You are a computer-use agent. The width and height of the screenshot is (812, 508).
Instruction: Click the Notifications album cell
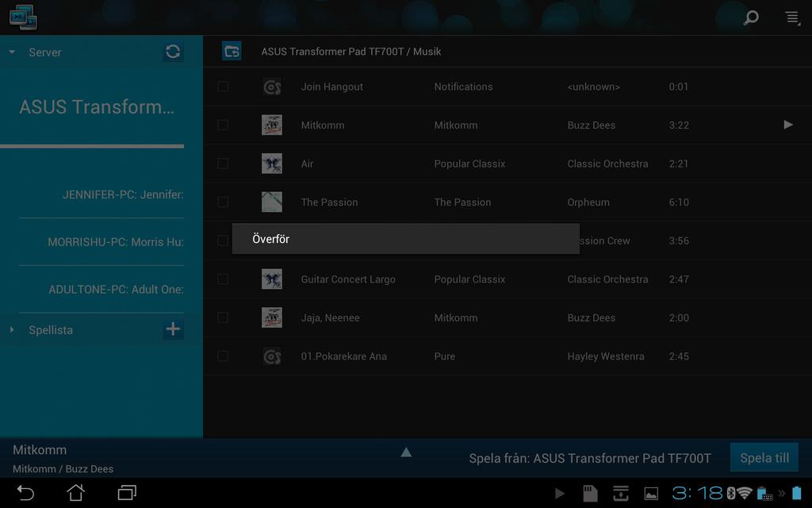(x=463, y=87)
